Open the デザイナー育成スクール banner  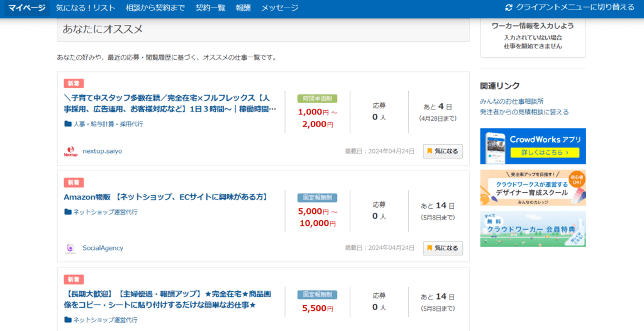coord(533,188)
